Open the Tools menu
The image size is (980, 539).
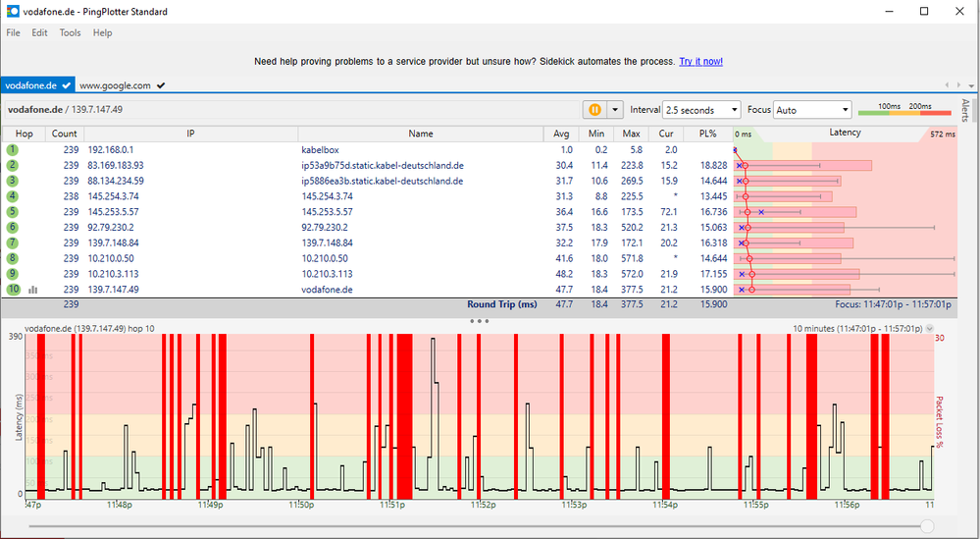[70, 32]
